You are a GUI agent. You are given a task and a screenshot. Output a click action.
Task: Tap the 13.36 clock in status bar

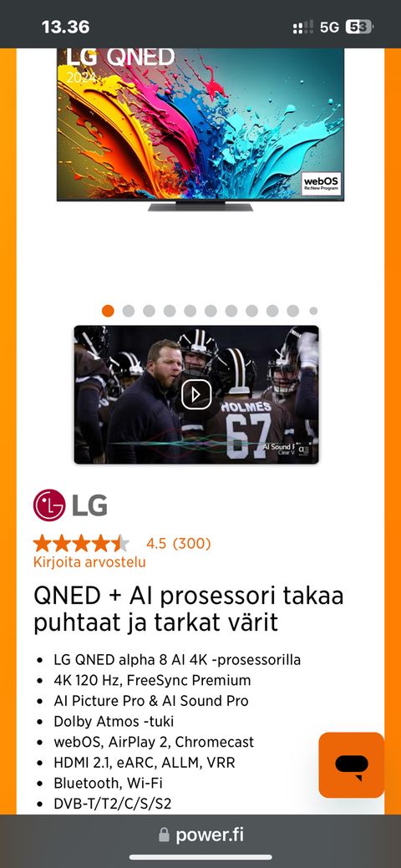pyautogui.click(x=65, y=27)
